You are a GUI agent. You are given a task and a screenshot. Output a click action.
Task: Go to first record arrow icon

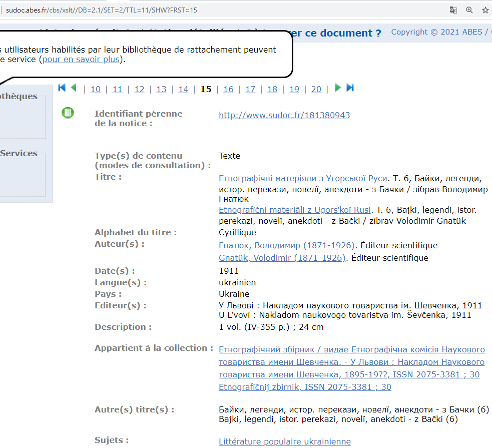(62, 88)
